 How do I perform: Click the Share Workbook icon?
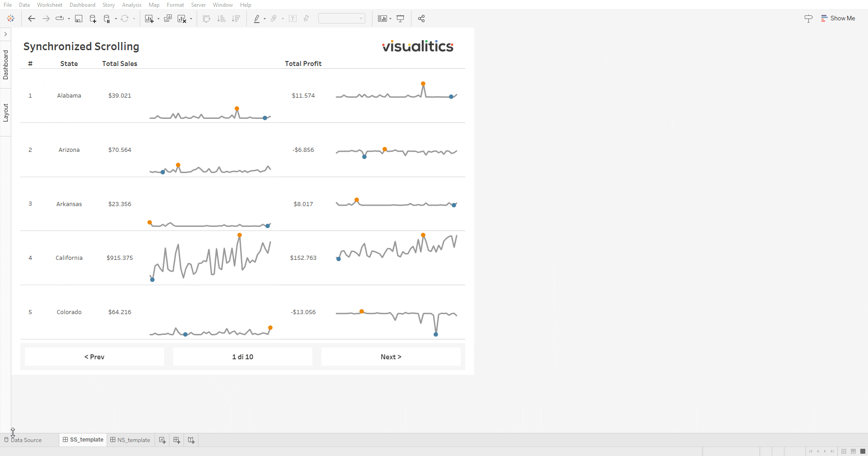421,19
